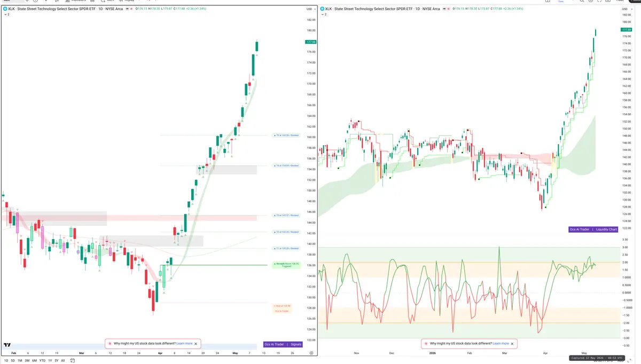641x364 pixels.
Task: Select the All time range
Action: (x=63, y=361)
